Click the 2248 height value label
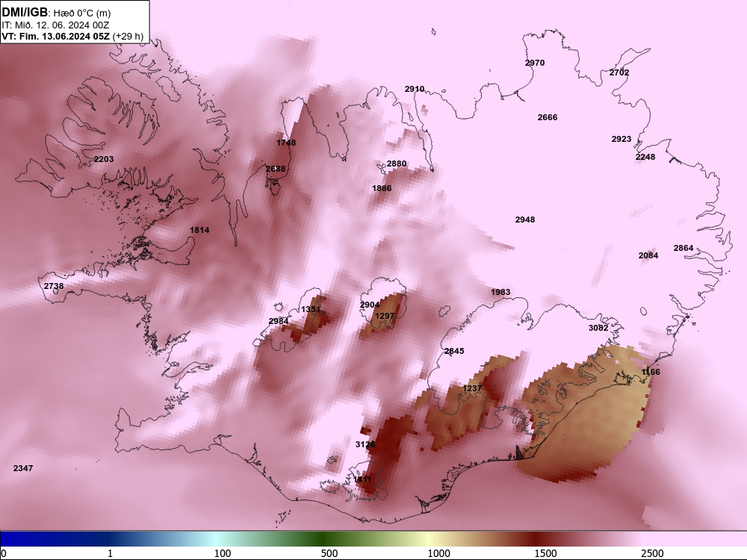The width and height of the screenshot is (747, 560). click(645, 157)
